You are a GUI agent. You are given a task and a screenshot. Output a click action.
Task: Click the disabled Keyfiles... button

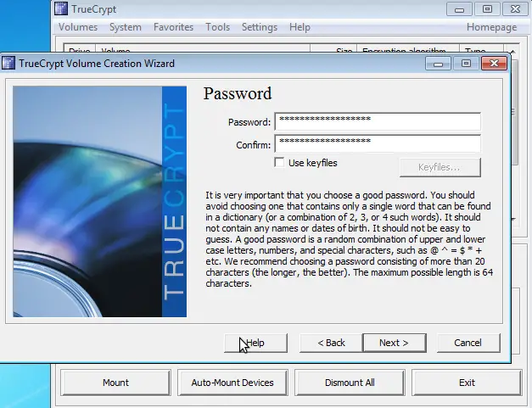(440, 167)
